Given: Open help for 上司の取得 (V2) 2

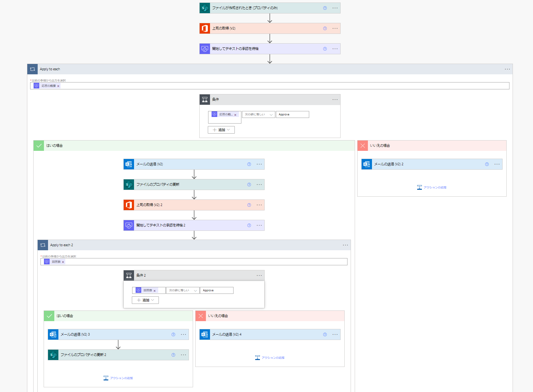Looking at the screenshot, I should tap(249, 205).
